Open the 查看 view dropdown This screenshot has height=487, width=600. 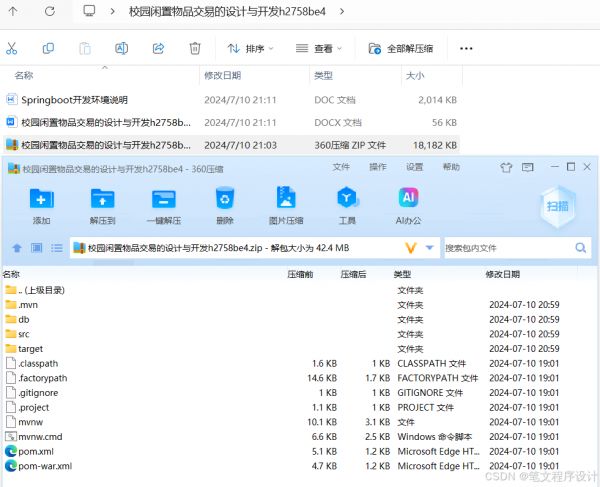(319, 49)
